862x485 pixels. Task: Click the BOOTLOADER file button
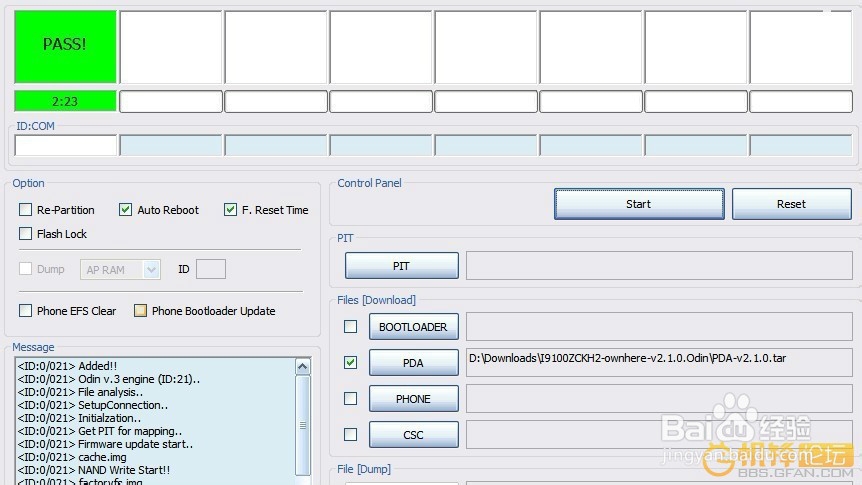pos(413,327)
